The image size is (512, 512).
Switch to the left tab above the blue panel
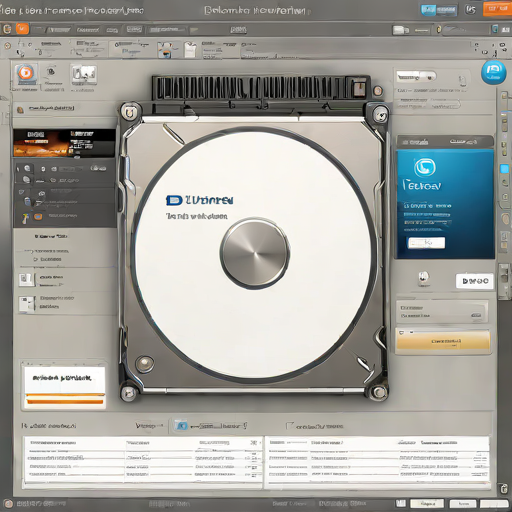(414, 142)
